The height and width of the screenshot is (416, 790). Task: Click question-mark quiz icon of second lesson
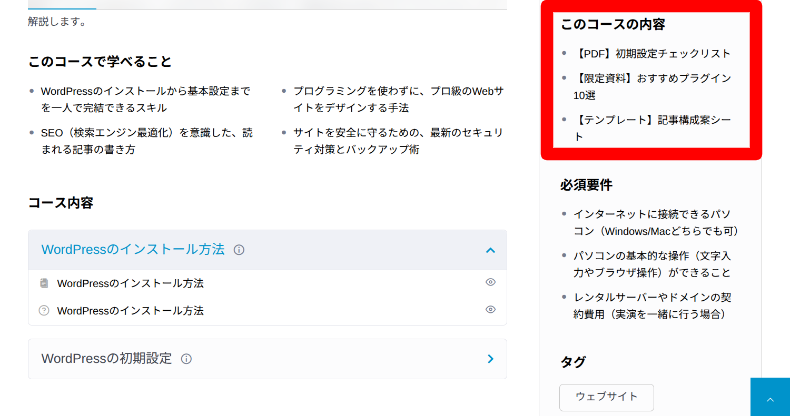click(x=44, y=311)
